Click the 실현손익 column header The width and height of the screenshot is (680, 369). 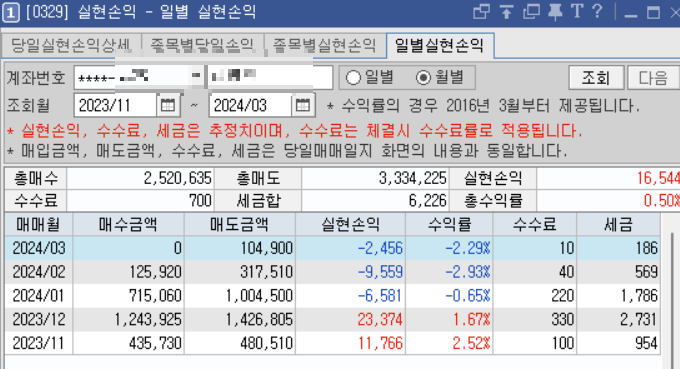pos(350,225)
